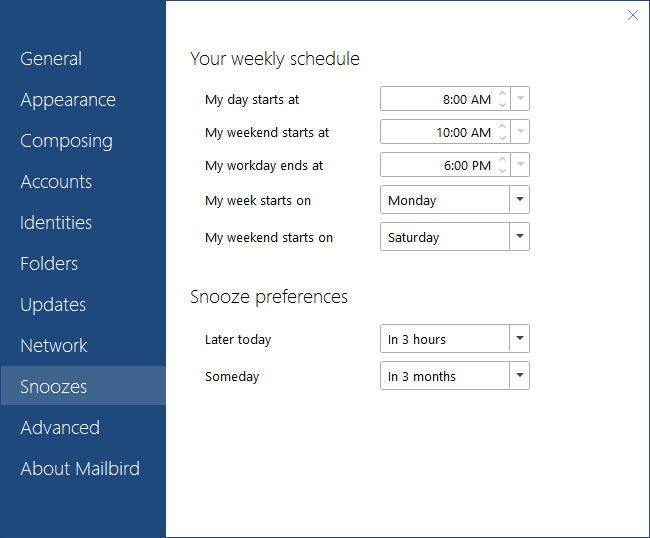Viewport: 650px width, 538px height.
Task: Open the My day starts at dropdown
Action: 520,99
